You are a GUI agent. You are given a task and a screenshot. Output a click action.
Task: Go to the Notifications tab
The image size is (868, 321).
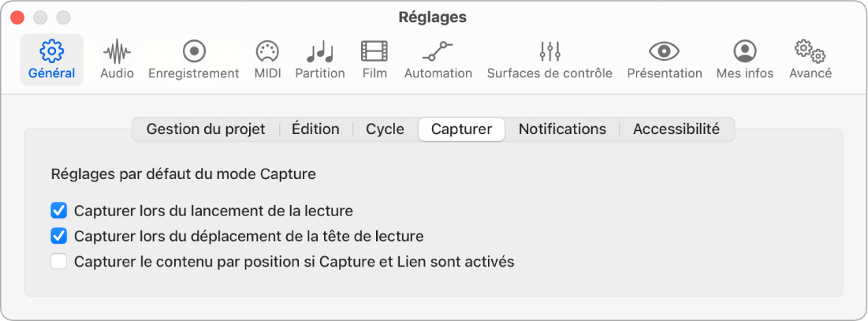coord(562,129)
